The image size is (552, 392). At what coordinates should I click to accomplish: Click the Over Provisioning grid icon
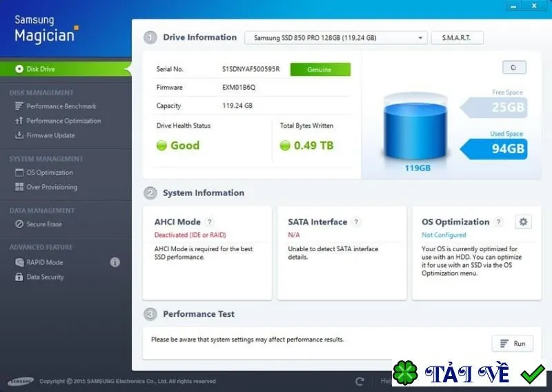pos(19,187)
